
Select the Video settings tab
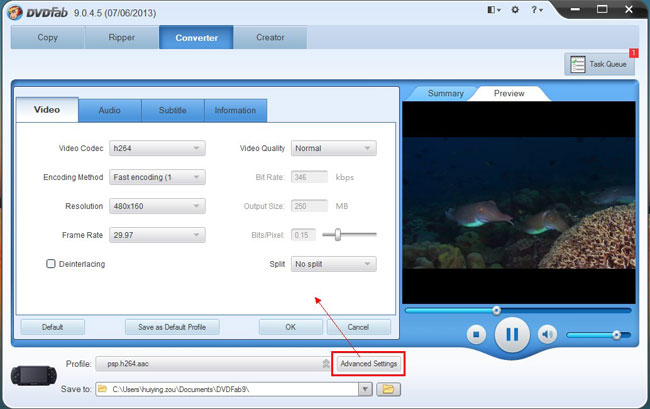pyautogui.click(x=47, y=110)
